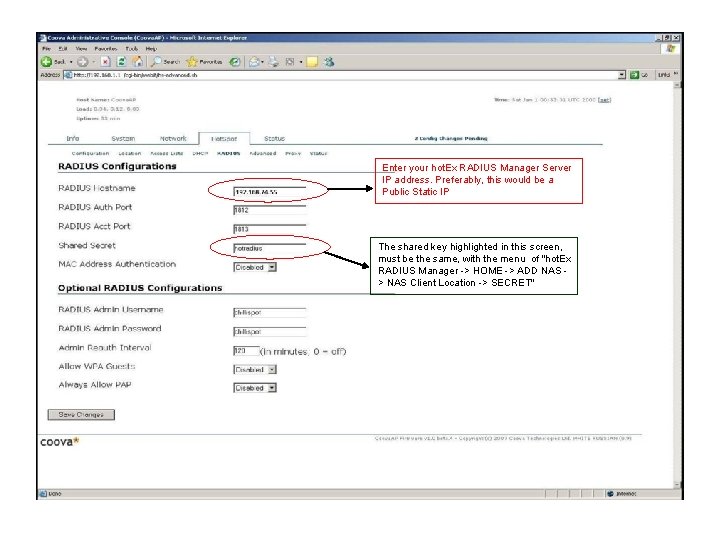Viewport: 720px width, 540px height.
Task: Click the Config Changes Pending link
Action: click(450, 138)
